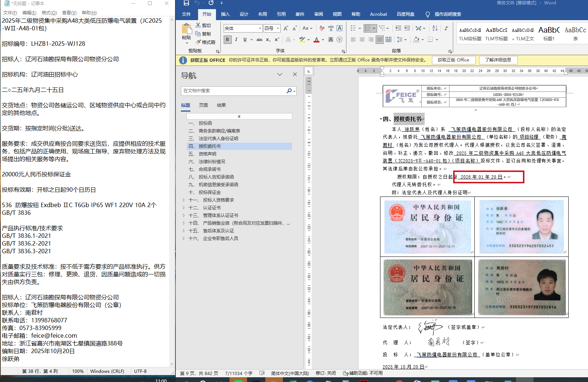Show paragraph marks and formatting symbols
This screenshot has height=382, width=588.
click(x=446, y=28)
